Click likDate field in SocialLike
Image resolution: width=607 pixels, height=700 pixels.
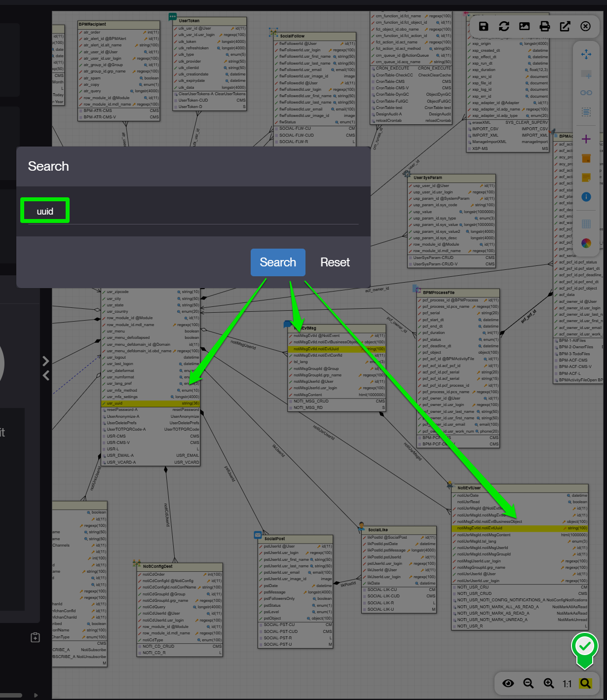coord(399,583)
